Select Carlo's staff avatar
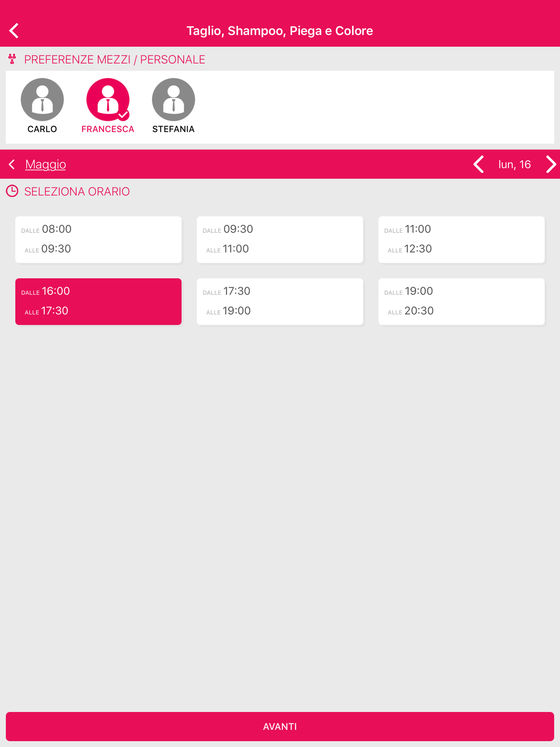The image size is (560, 747). 42,100
